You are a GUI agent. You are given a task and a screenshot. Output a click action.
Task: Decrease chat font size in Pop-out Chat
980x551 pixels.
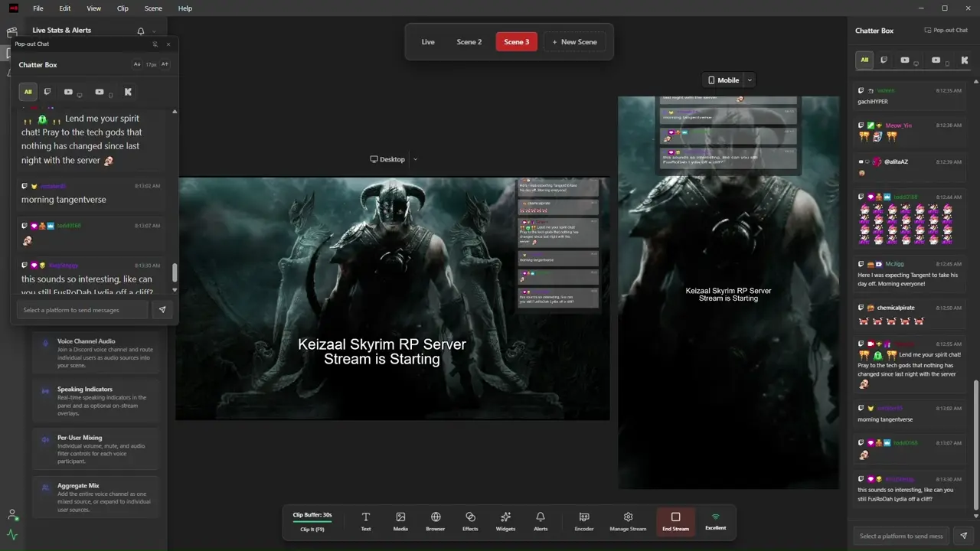tap(137, 64)
